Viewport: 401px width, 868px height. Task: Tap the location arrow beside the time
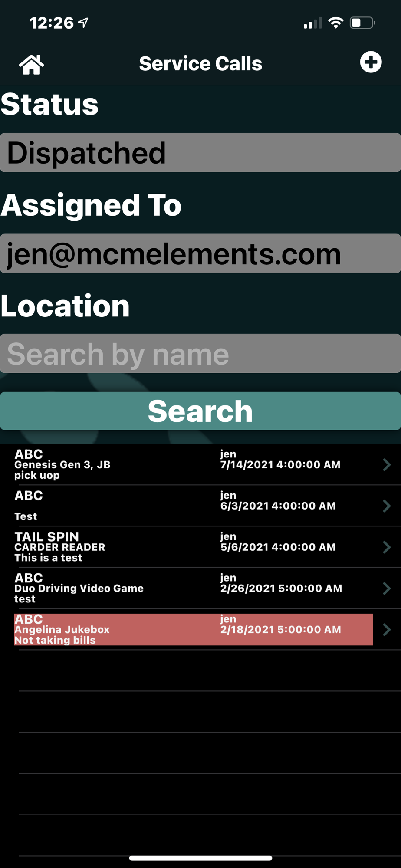coord(83,23)
